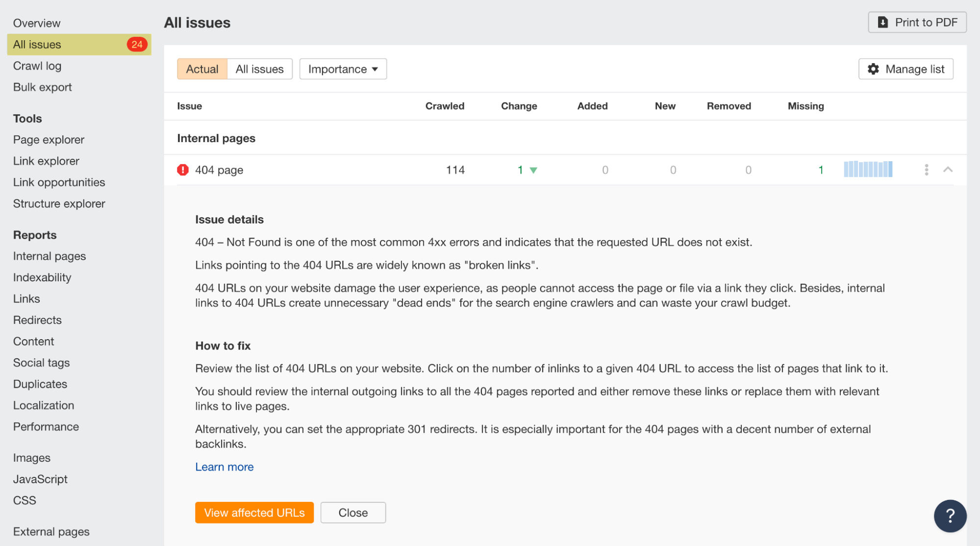980x546 pixels.
Task: Click the red 24 issues badge
Action: [x=136, y=45]
